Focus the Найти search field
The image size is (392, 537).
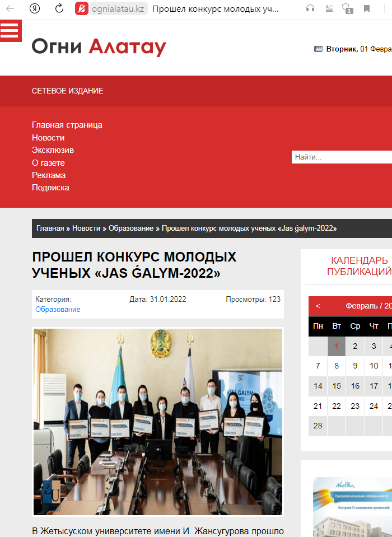342,157
